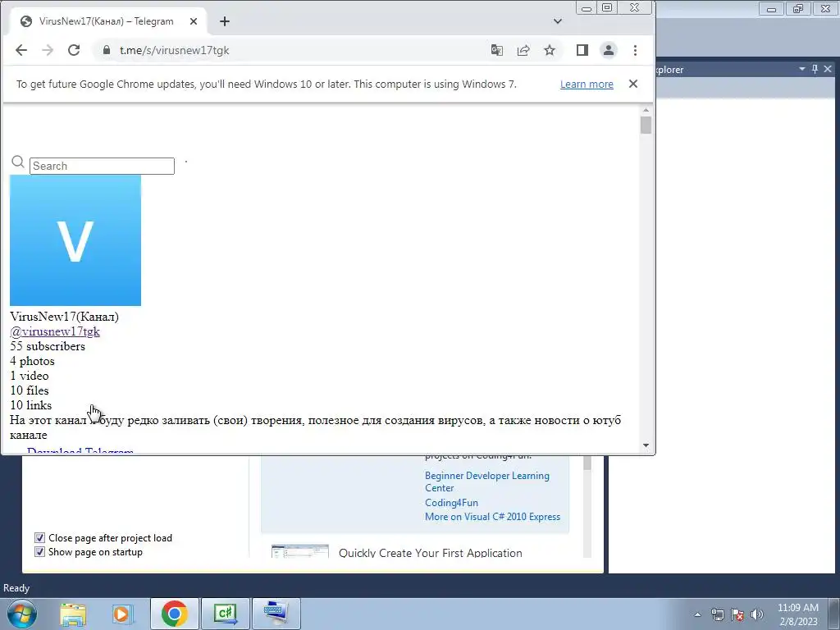
Task: Click the network tray icon
Action: click(717, 614)
